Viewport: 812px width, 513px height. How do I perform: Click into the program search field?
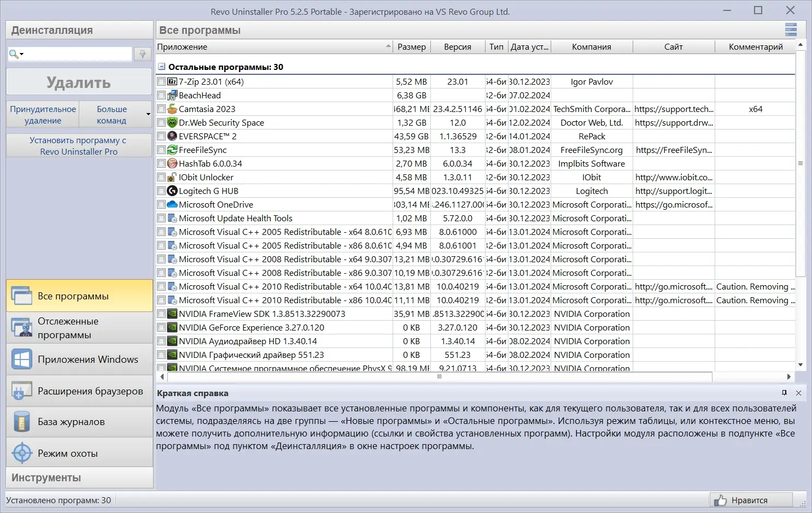point(79,54)
